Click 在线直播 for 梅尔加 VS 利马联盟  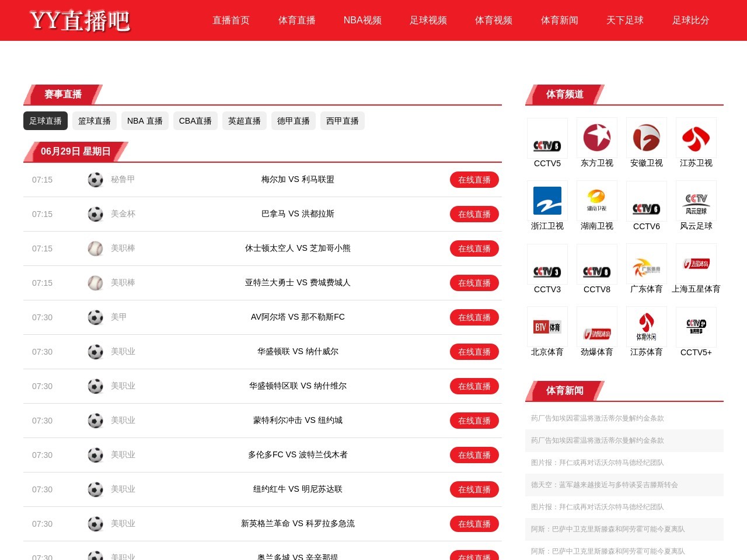[474, 180]
